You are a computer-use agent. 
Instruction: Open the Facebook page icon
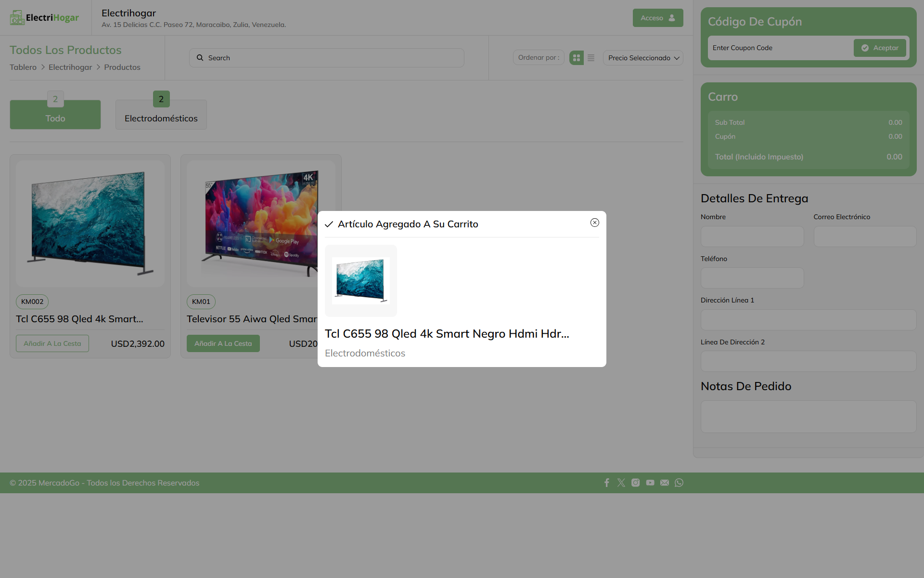pyautogui.click(x=607, y=483)
